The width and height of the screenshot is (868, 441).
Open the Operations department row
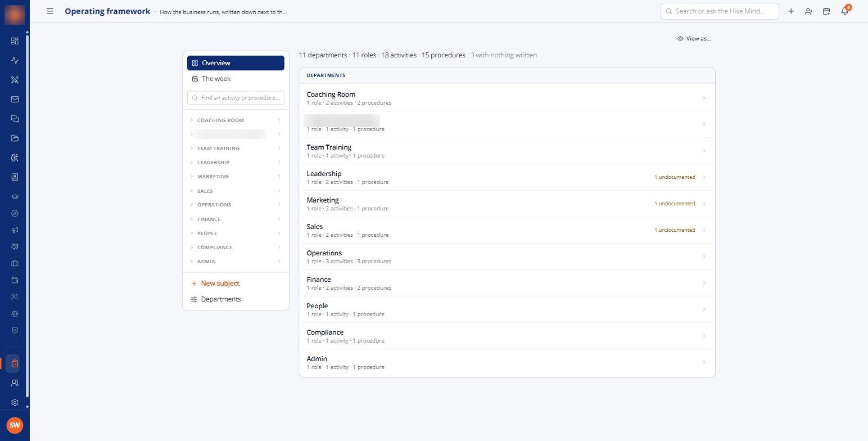[507, 256]
